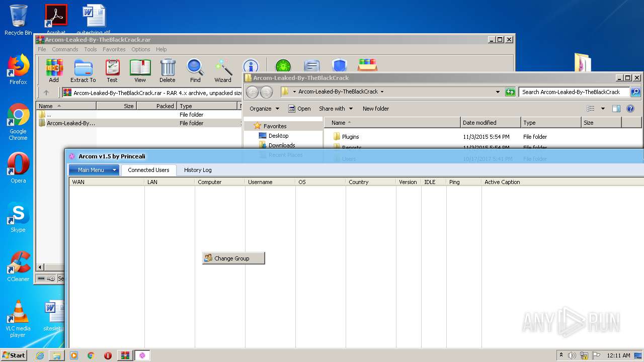Select the Firefox desktop shortcut
The image size is (644, 362).
(x=18, y=69)
